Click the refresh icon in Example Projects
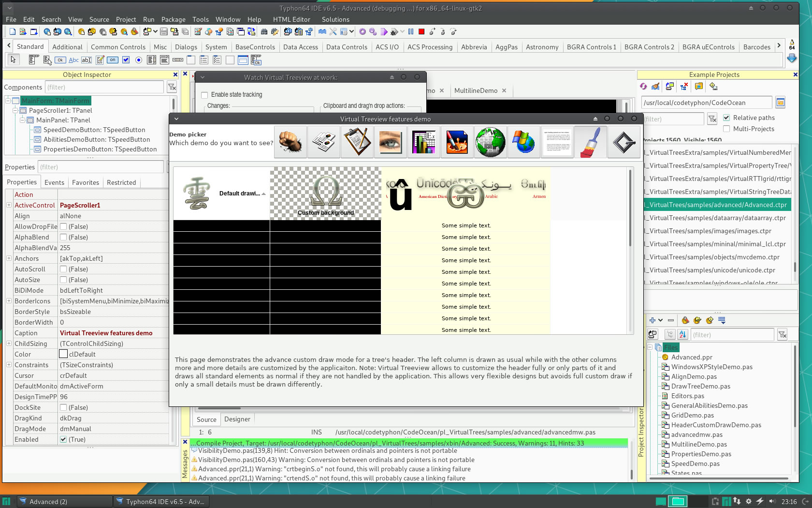Image resolution: width=812 pixels, height=508 pixels. tap(643, 86)
